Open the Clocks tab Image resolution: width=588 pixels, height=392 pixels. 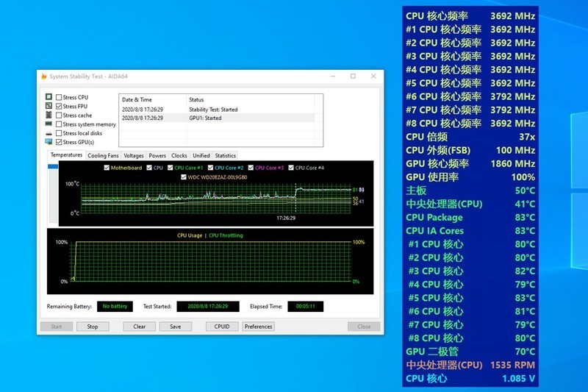coord(179,155)
